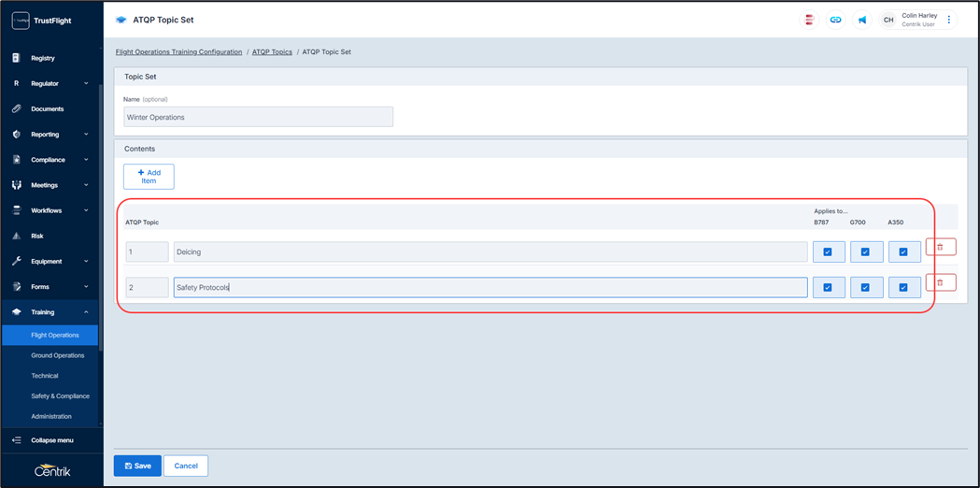This screenshot has width=980, height=488.
Task: Click the Equipment wrench icon
Action: click(17, 262)
